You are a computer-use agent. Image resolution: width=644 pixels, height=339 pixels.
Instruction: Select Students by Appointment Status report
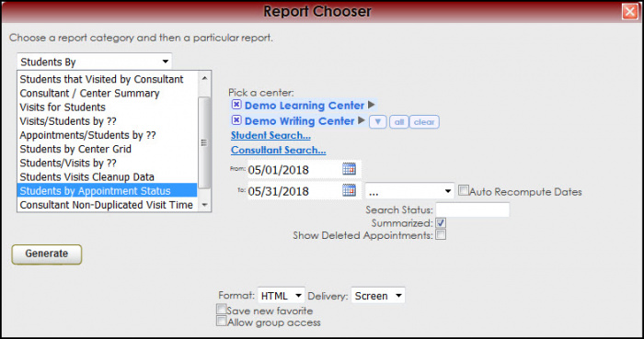pos(107,190)
